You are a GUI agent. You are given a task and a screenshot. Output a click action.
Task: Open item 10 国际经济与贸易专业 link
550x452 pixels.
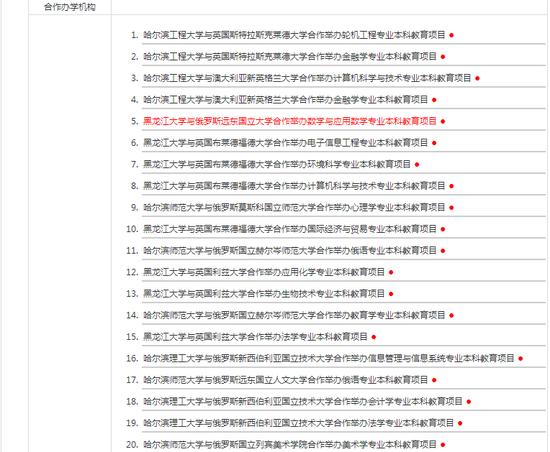click(290, 229)
